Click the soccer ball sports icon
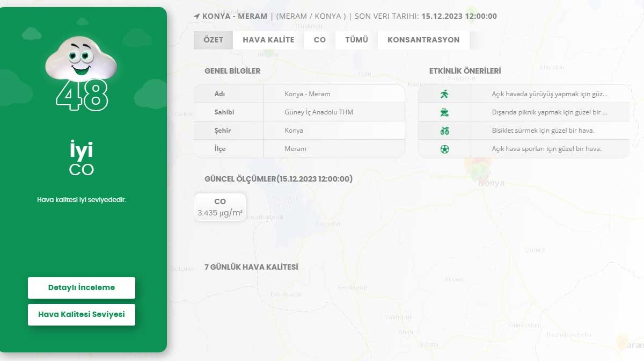The width and height of the screenshot is (644, 361). click(444, 149)
